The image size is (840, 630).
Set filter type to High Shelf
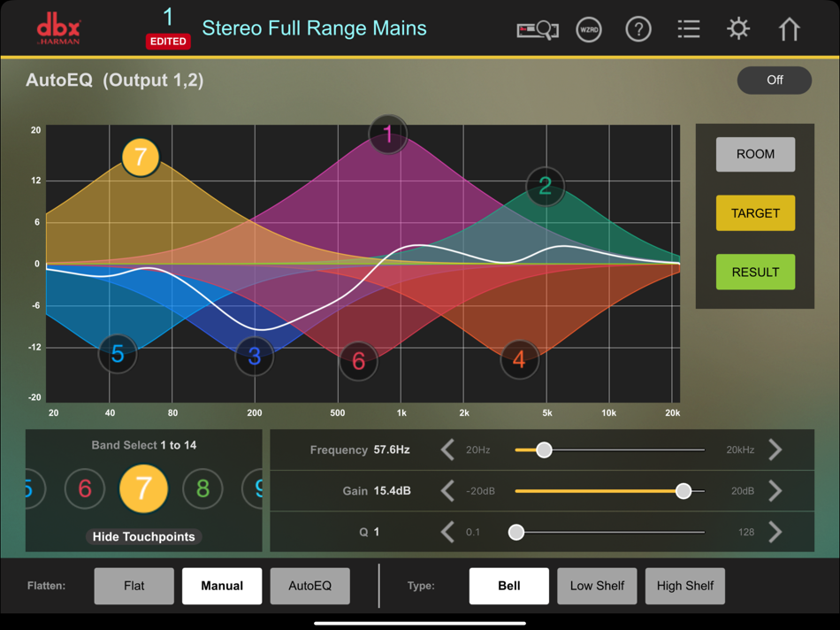[x=684, y=586]
